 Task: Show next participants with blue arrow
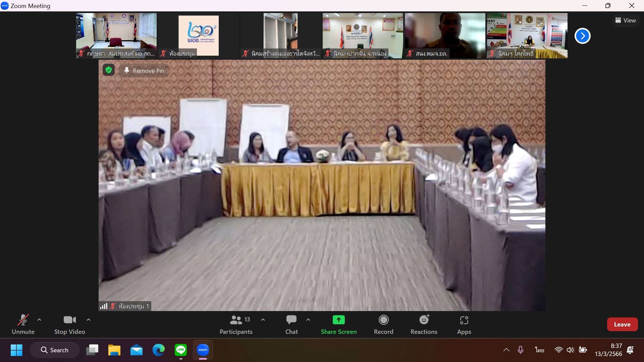582,36
